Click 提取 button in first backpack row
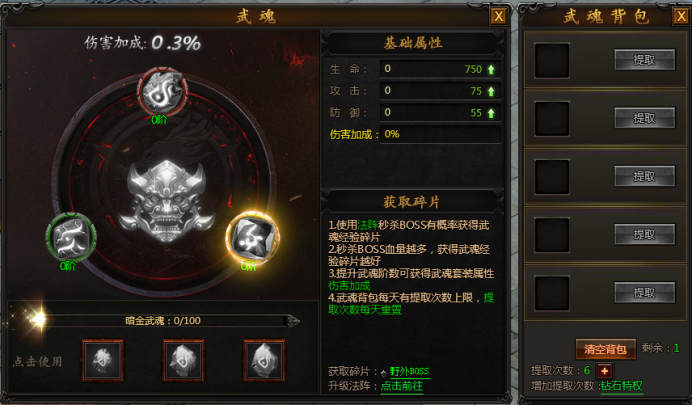The width and height of the screenshot is (693, 406). [x=644, y=60]
